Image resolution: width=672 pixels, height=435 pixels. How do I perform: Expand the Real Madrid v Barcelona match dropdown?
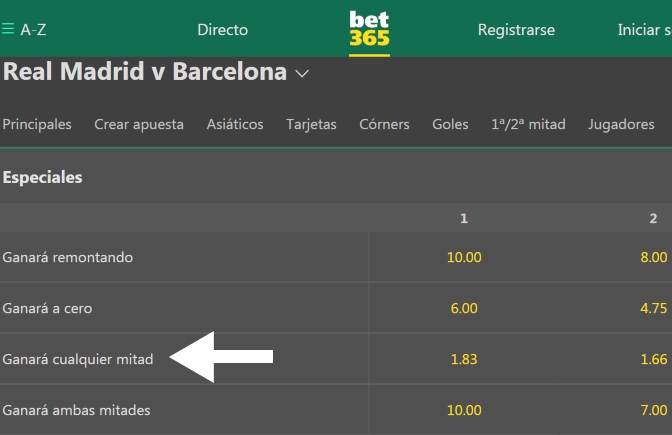tap(302, 74)
